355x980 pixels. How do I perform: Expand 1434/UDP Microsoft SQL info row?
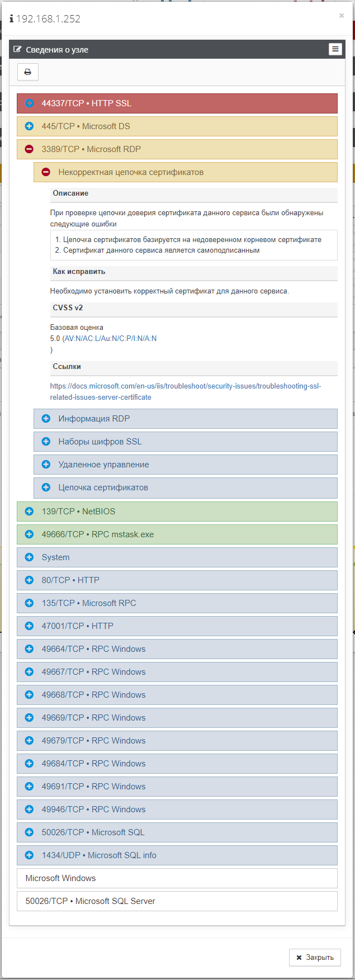29,855
